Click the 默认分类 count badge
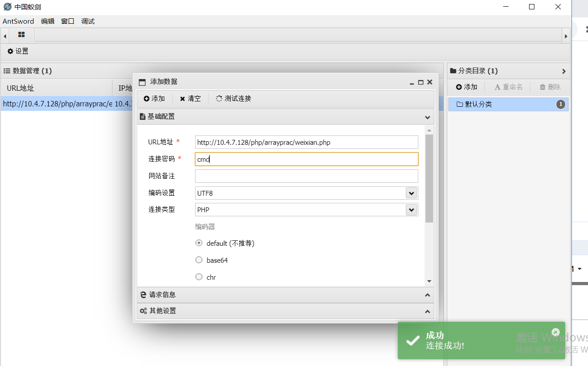Viewport: 588px width, 366px height. tap(561, 105)
